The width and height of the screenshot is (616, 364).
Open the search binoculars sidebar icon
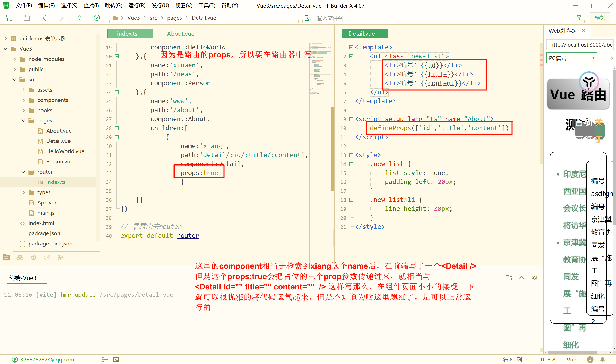coord(20,257)
